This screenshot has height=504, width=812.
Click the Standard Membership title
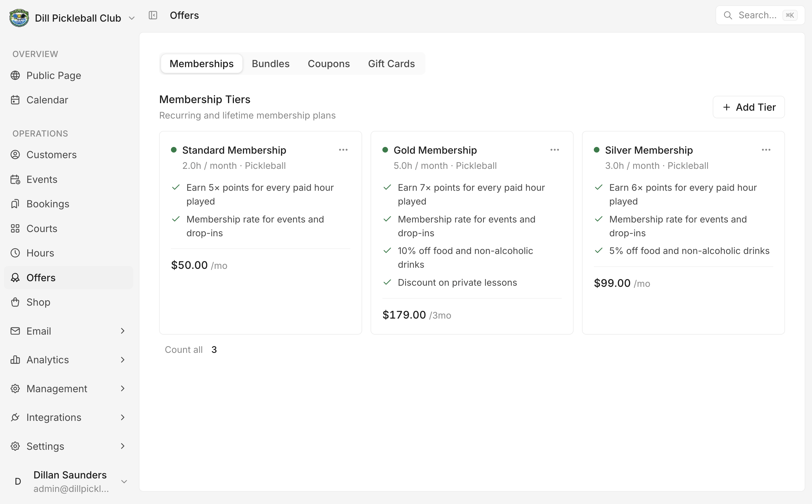point(234,150)
